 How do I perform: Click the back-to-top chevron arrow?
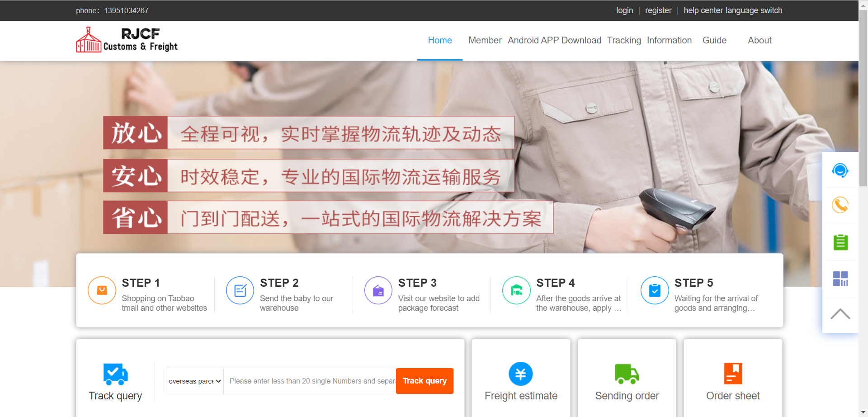[840, 314]
